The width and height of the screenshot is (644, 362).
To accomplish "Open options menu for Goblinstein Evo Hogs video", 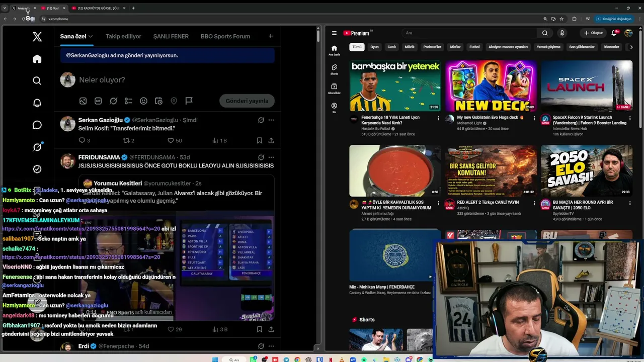I will pyautogui.click(x=534, y=119).
